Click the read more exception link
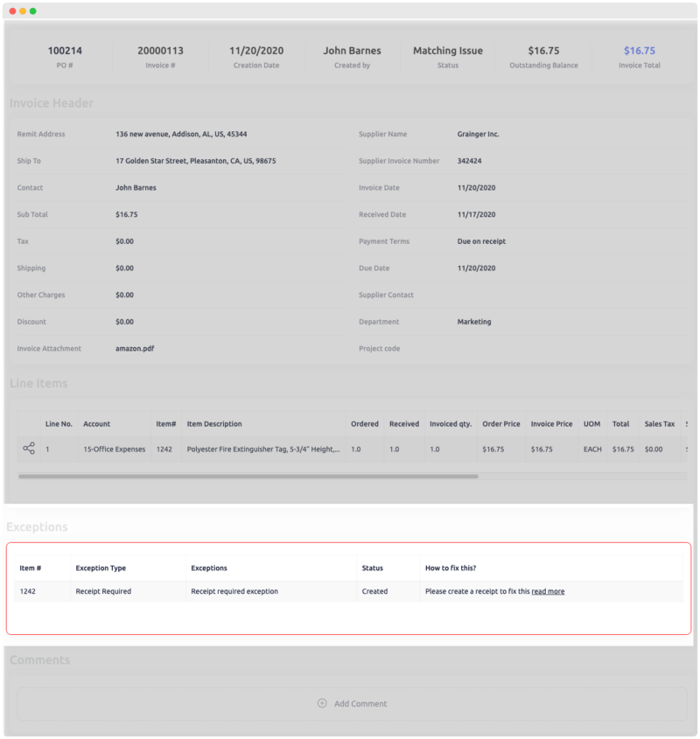Screen dimensions: 700x739 tap(548, 591)
